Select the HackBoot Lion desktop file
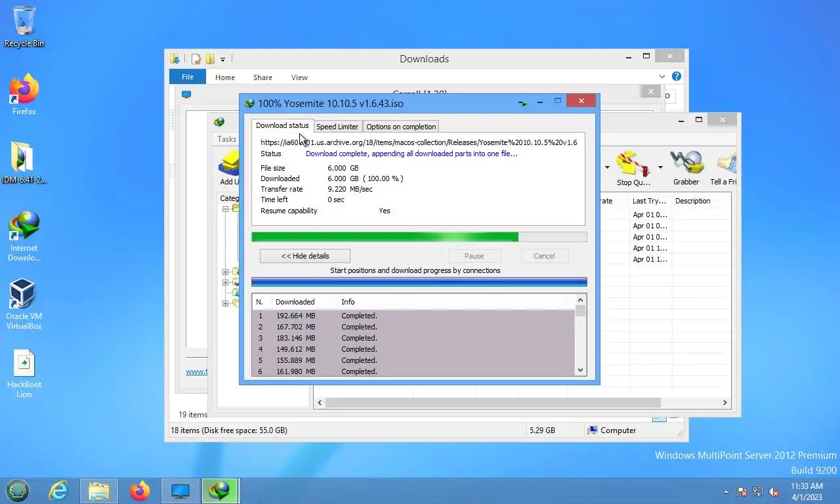This screenshot has height=504, width=840. pos(24,374)
